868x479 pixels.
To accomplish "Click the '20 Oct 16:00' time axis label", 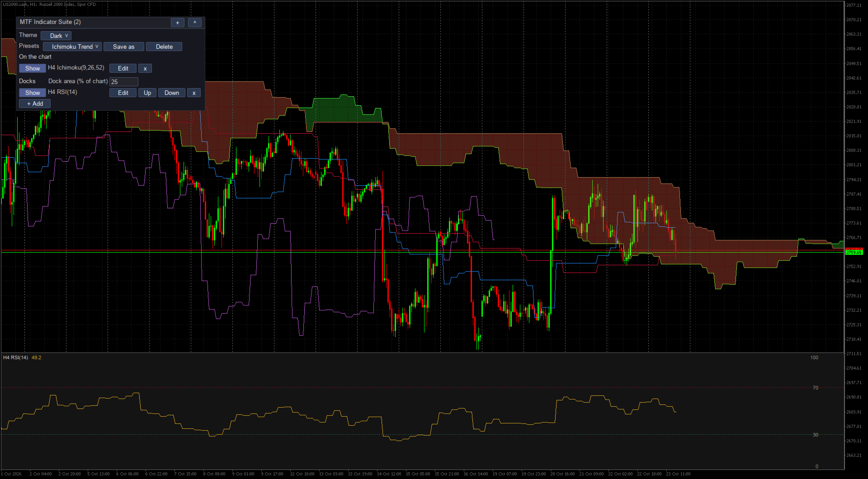I will [x=562, y=474].
